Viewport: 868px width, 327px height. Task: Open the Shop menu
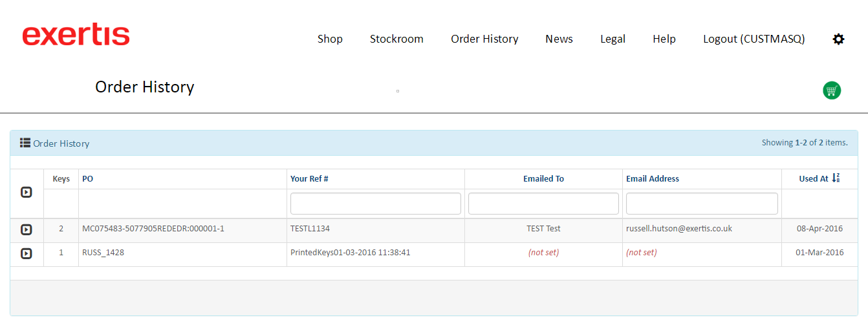point(330,39)
